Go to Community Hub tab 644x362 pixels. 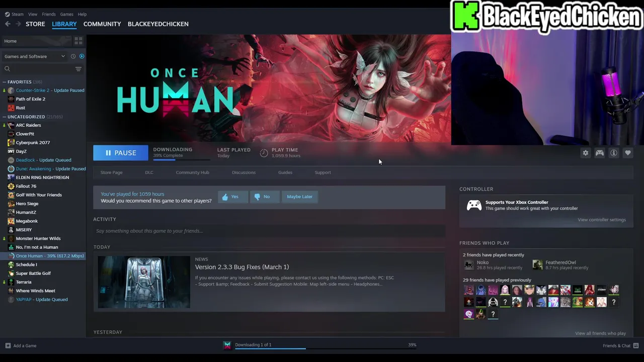point(193,172)
